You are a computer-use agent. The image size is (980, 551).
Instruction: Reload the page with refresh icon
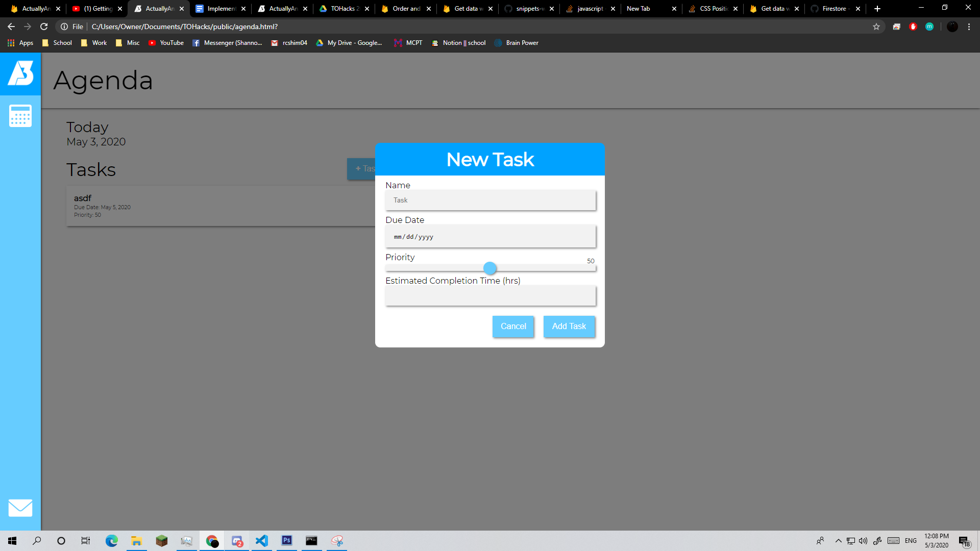coord(44,27)
